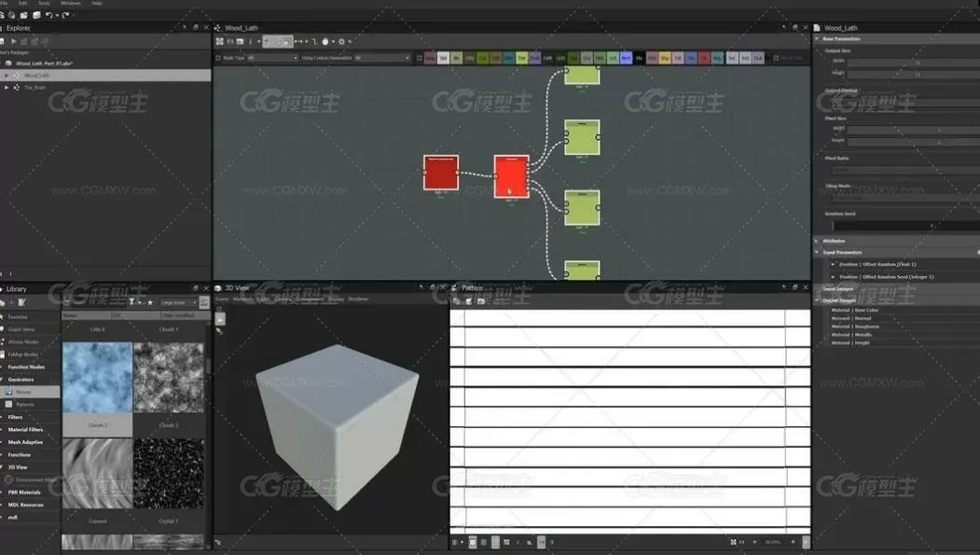
Task: Toggle third highlighted mode button in graph toolbar
Action: click(287, 42)
